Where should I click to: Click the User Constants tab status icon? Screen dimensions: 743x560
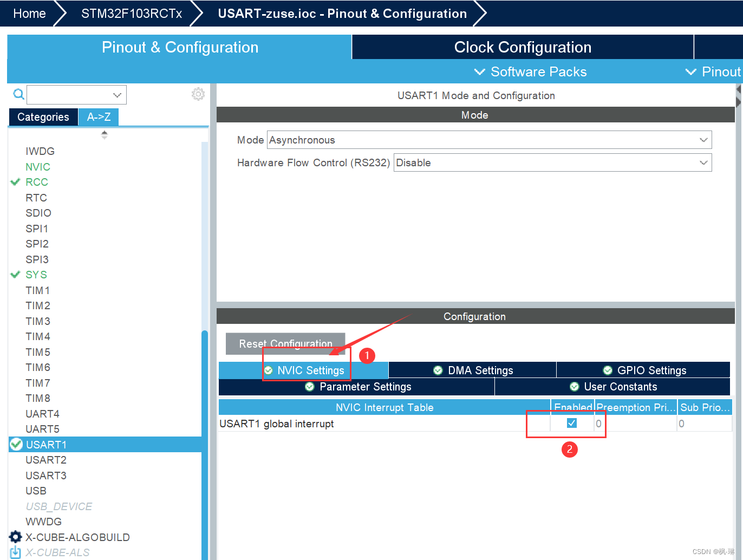click(x=575, y=387)
